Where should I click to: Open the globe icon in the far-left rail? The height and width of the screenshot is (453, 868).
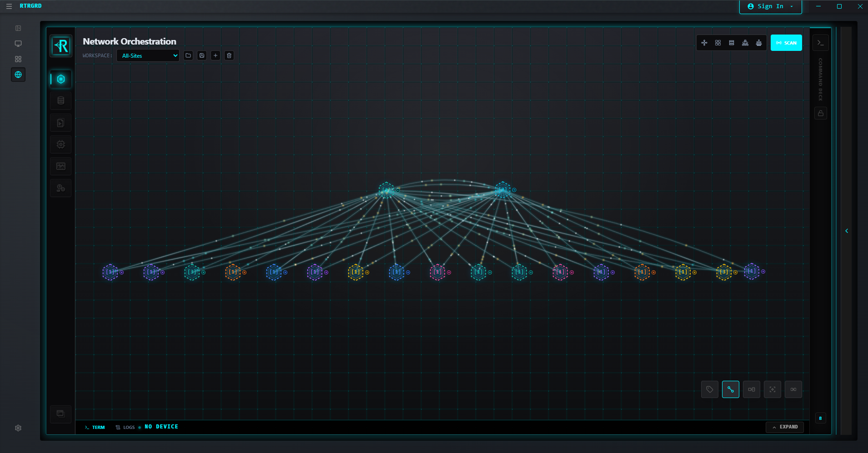click(18, 75)
